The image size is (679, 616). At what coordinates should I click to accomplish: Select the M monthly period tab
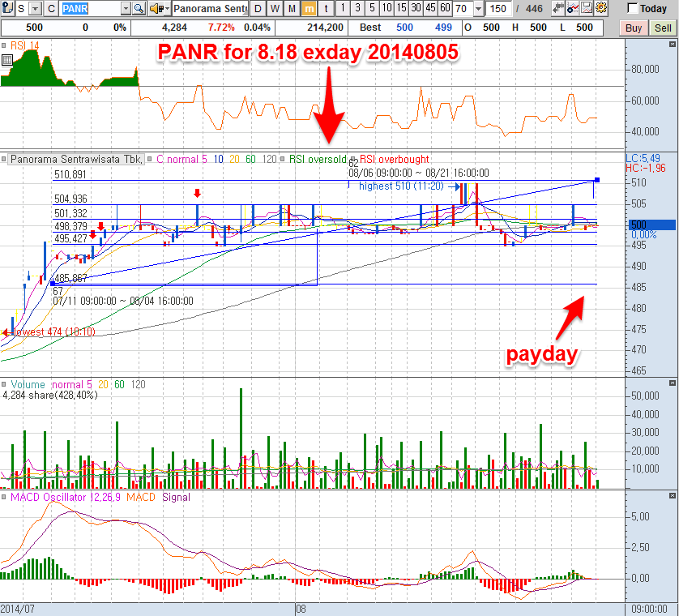[x=292, y=8]
